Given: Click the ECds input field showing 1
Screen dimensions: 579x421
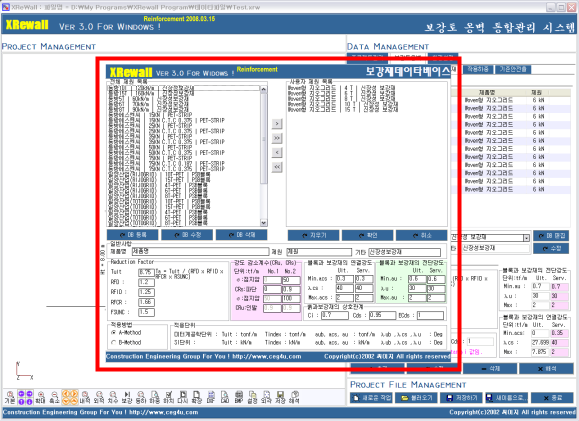Looking at the screenshot, I should coord(430,315).
